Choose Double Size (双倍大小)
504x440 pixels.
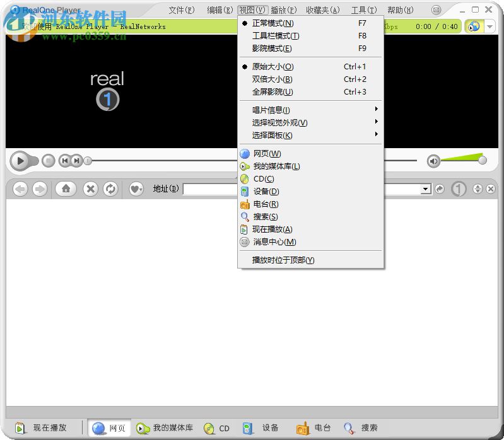311,79
